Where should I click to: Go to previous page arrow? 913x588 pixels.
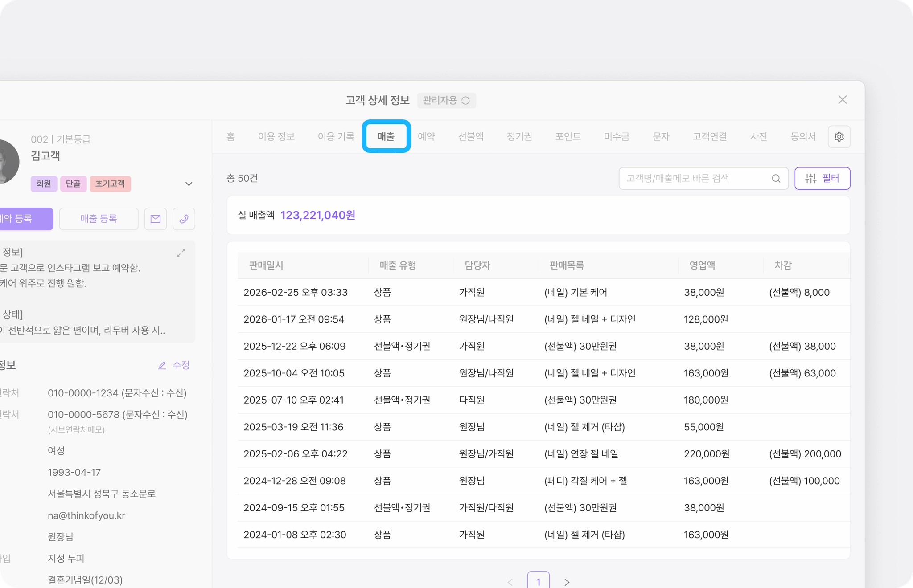click(510, 582)
